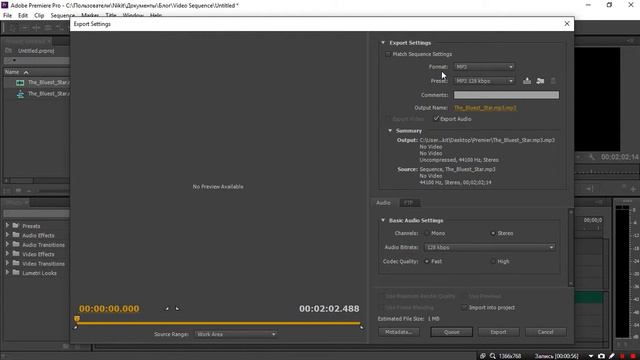Open the Audio Bitrate dropdown
Screen dimensions: 640x360
tap(490, 247)
